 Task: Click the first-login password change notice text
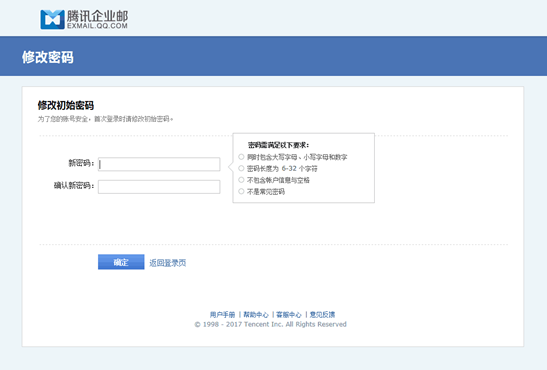coord(105,119)
